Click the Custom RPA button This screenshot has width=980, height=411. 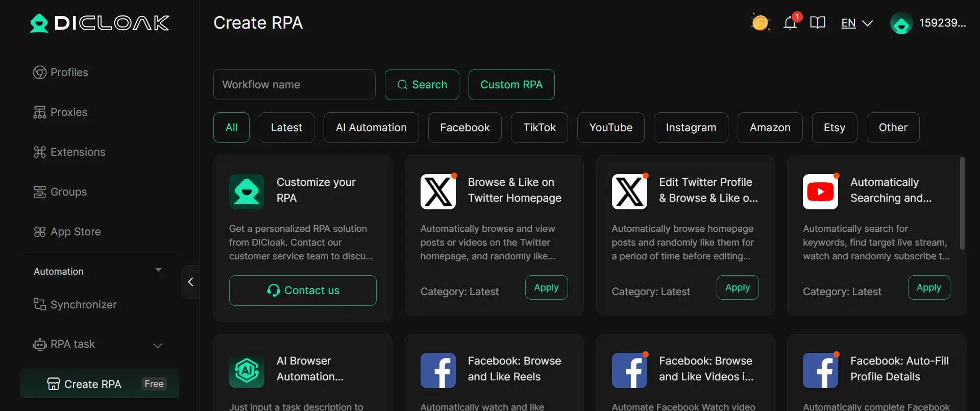[x=511, y=85]
